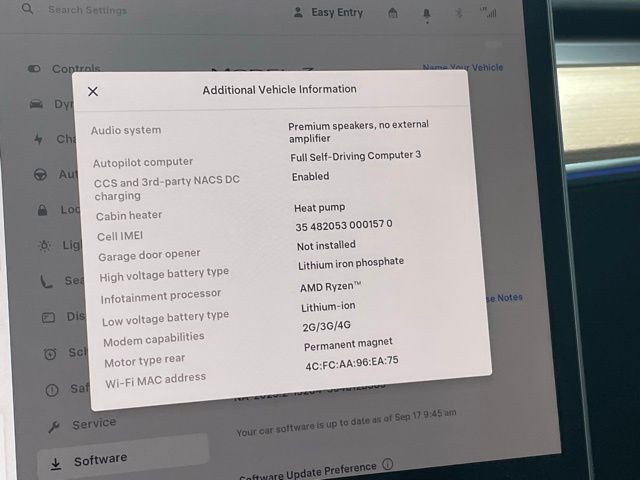
Task: Open the Easy Entry profile
Action: (337, 13)
